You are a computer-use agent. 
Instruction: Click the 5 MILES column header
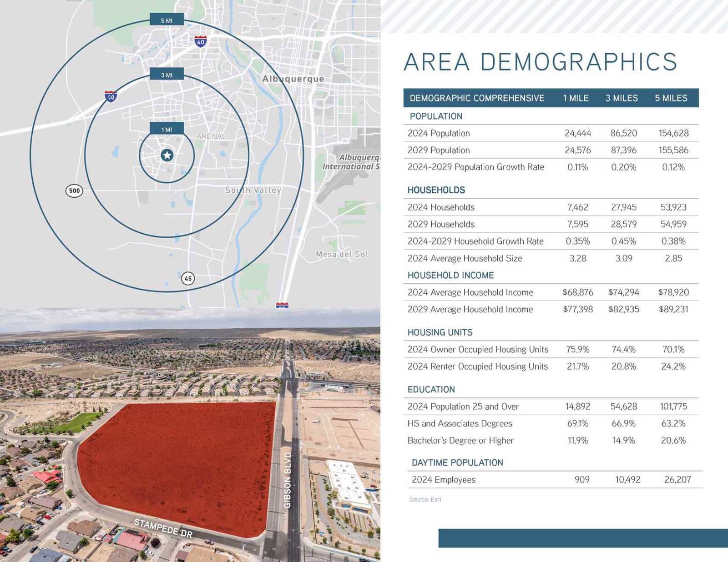click(x=671, y=98)
